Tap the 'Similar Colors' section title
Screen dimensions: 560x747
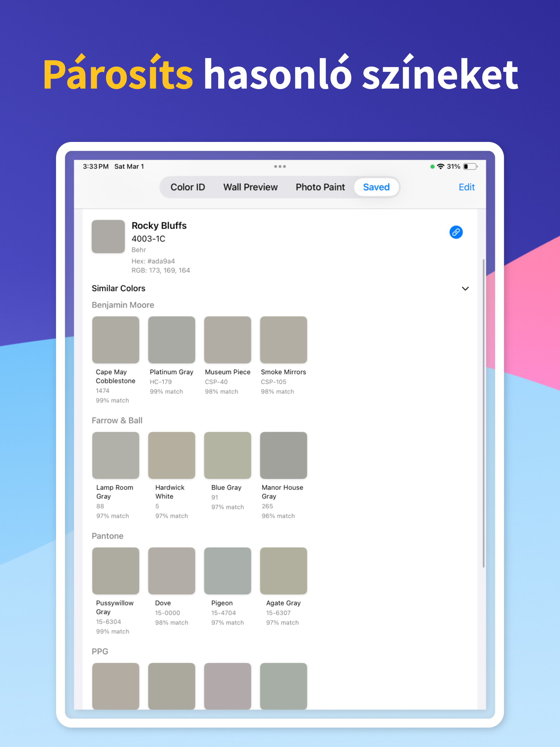pyautogui.click(x=119, y=288)
